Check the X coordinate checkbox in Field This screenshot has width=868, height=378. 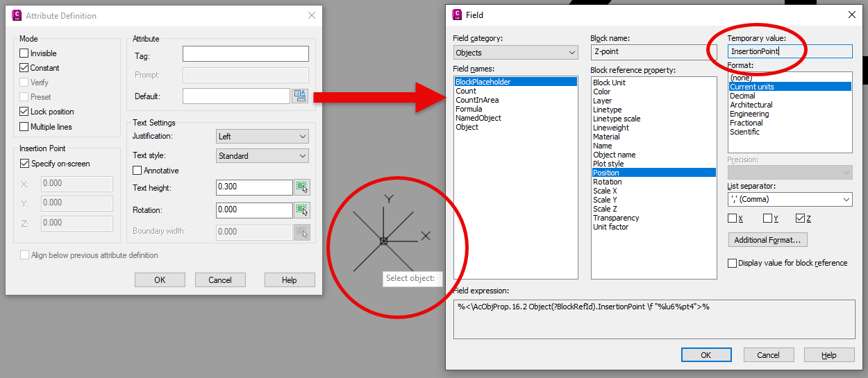tap(732, 218)
